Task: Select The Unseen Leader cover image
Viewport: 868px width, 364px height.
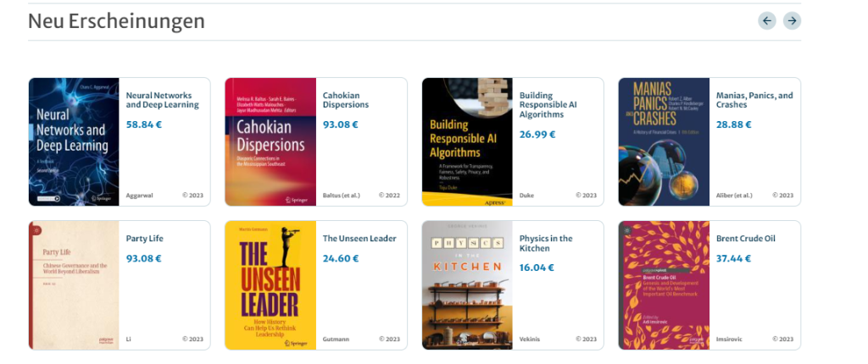Action: (270, 285)
